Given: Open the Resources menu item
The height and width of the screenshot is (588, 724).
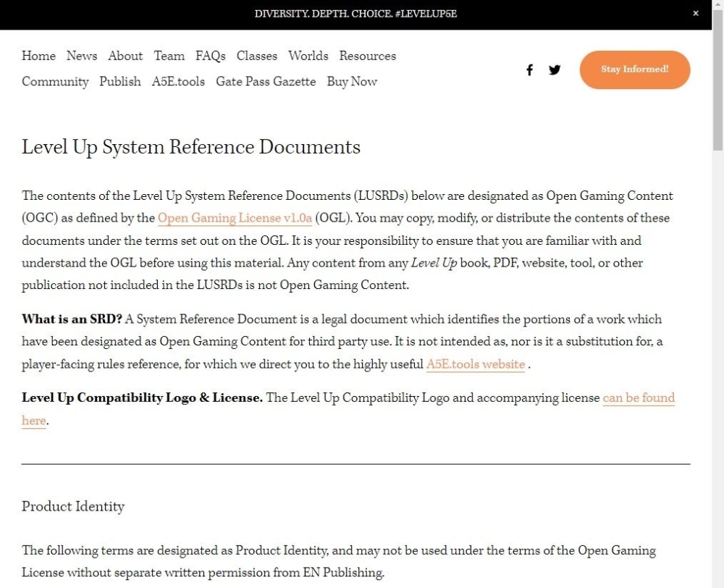Looking at the screenshot, I should (368, 56).
